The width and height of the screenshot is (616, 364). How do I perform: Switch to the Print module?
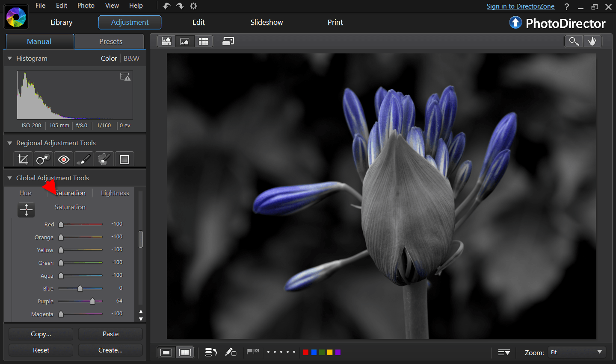(335, 22)
